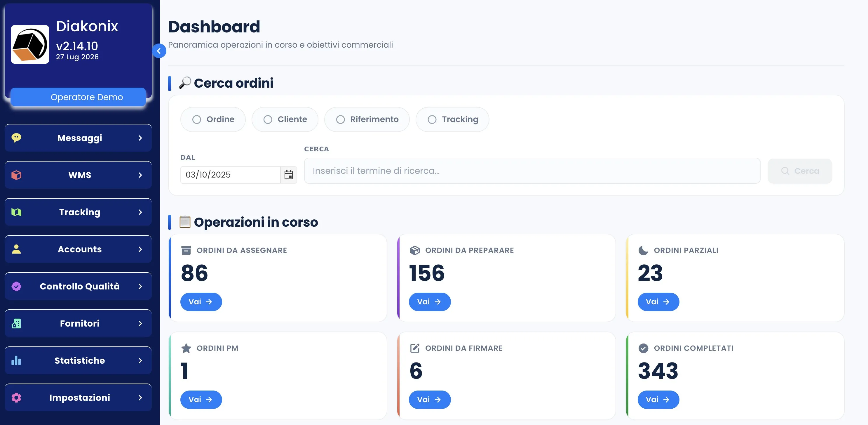Screen dimensions: 868x425
Task: Expand the Controllo Qualità menu chevron
Action: [140, 286]
